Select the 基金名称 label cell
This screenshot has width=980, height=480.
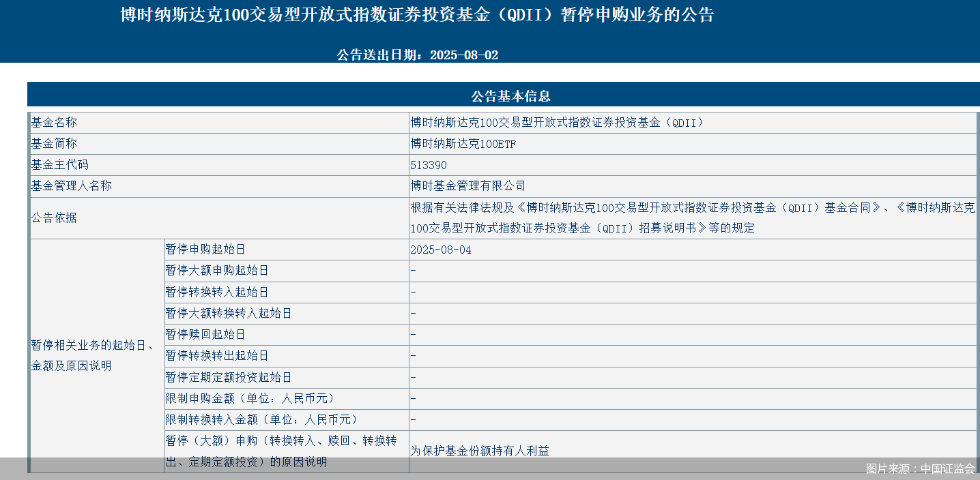click(55, 123)
